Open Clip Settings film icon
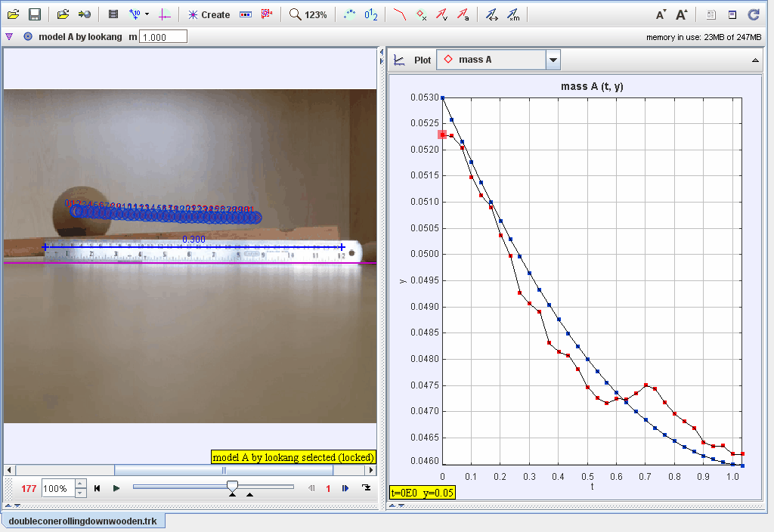The image size is (774, 532). point(113,14)
